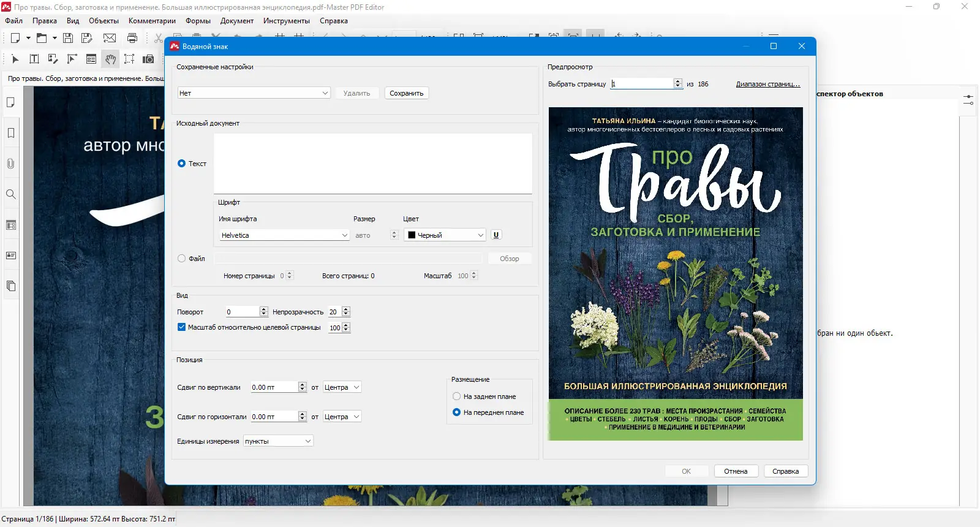Select the Edit Forms tool
The height and width of the screenshot is (527, 980).
[91, 59]
